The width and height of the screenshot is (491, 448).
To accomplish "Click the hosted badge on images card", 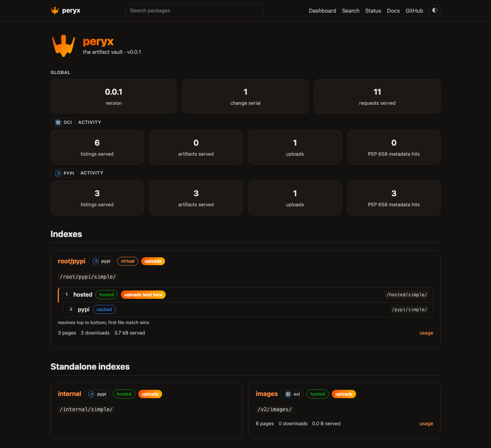I will click(x=318, y=394).
